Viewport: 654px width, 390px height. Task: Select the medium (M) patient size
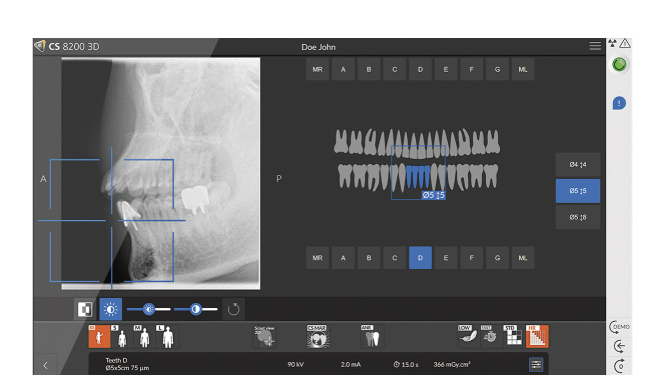coord(144,336)
